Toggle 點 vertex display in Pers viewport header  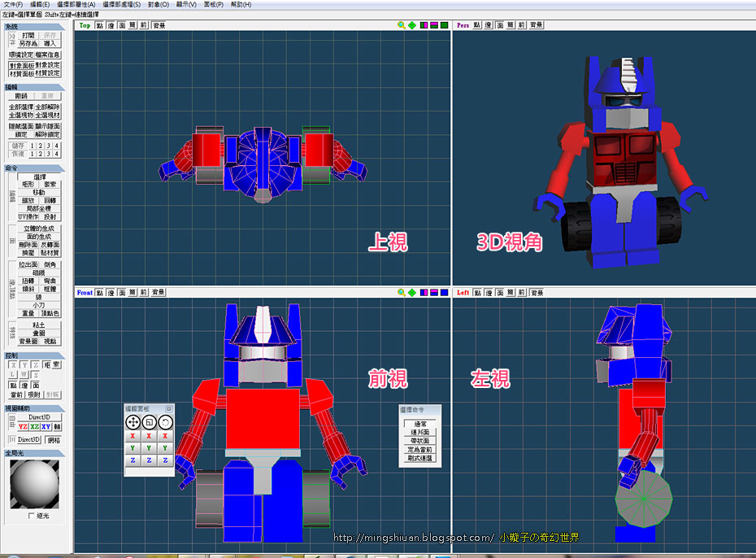477,25
